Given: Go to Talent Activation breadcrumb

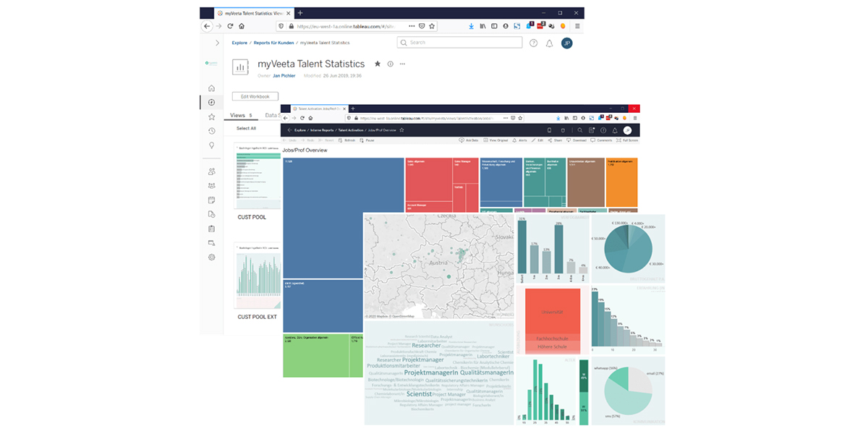Looking at the screenshot, I should (350, 130).
